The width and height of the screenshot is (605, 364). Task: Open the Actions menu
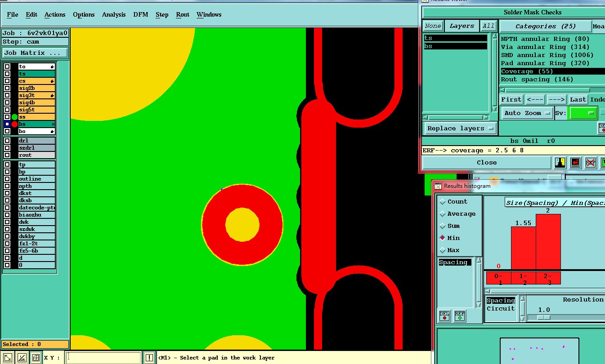tap(55, 15)
